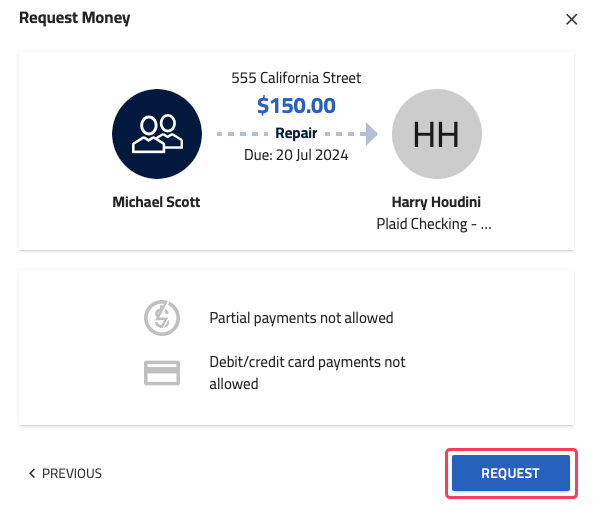Click the blue REQUEST button
The image size is (593, 508).
(511, 473)
